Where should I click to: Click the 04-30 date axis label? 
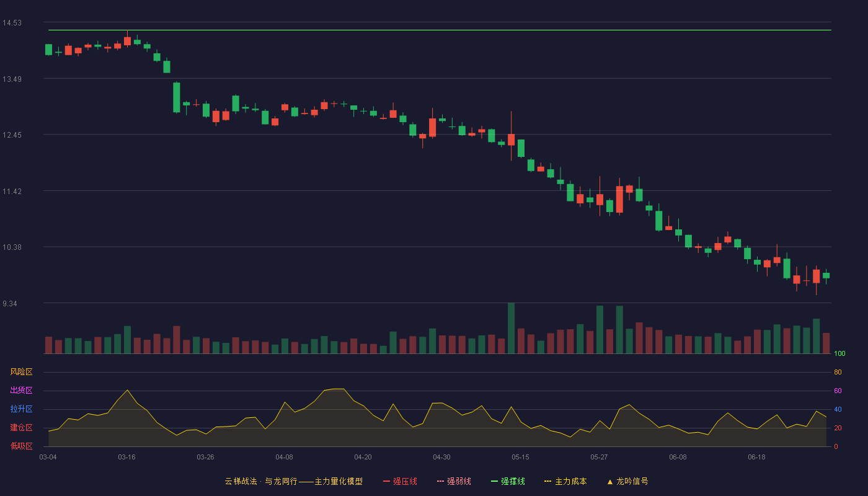pyautogui.click(x=441, y=457)
